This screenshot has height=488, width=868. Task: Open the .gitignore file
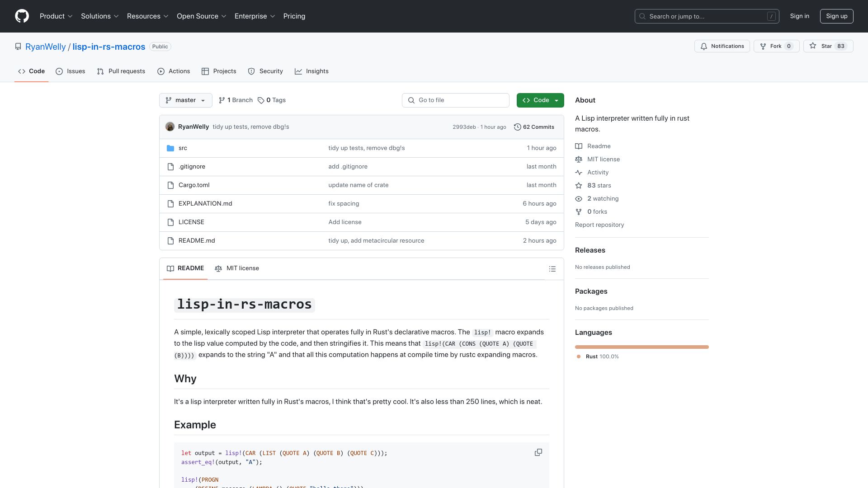pyautogui.click(x=192, y=167)
